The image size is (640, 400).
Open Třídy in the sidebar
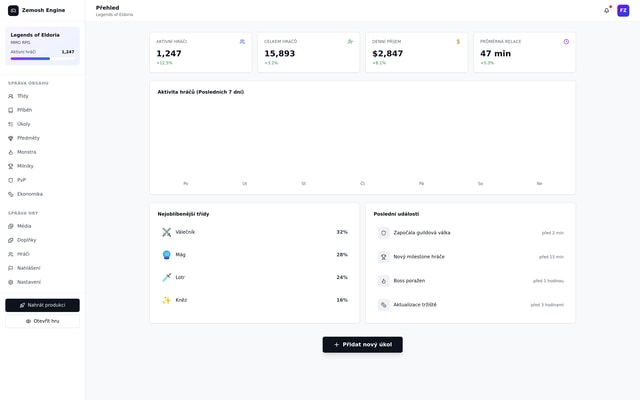pos(23,96)
